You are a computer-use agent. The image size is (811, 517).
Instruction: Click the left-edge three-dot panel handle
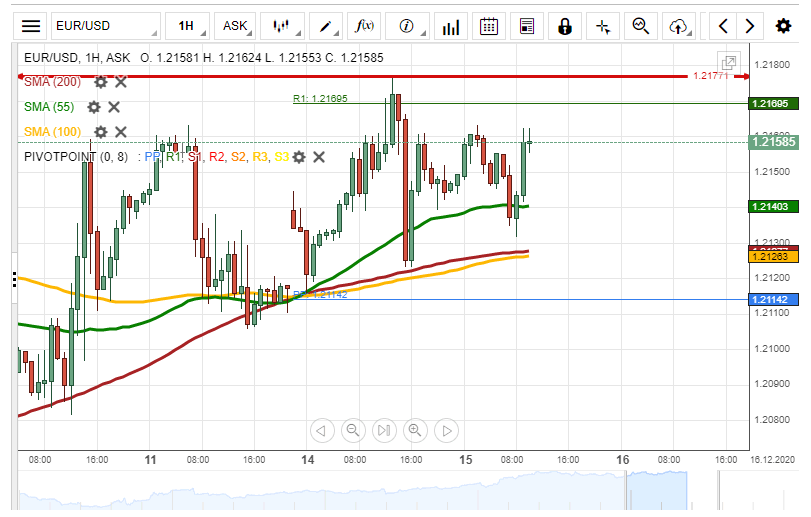click(14, 279)
